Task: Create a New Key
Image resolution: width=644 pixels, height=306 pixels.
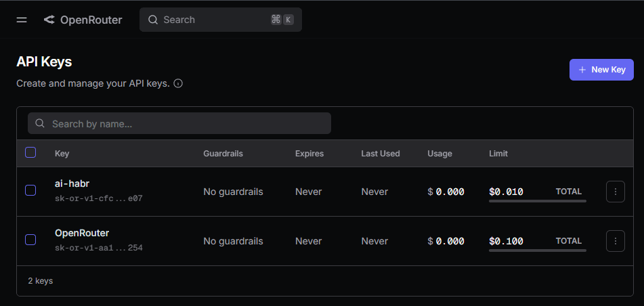Action: [601, 70]
